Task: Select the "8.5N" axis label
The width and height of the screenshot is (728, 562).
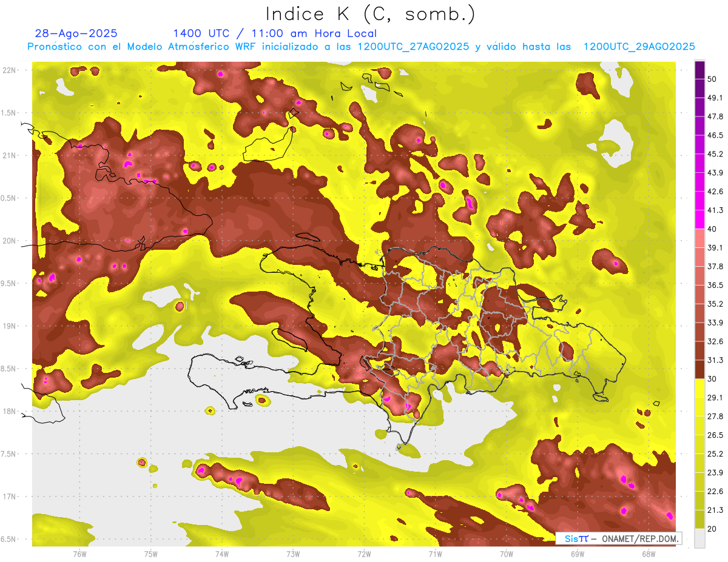Action: tap(8, 369)
